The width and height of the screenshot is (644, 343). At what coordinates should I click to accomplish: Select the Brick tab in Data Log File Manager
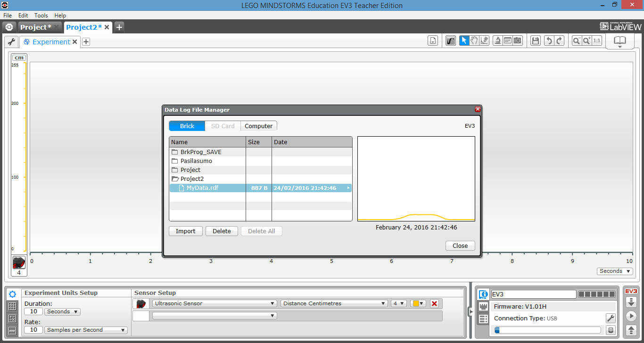pos(187,126)
